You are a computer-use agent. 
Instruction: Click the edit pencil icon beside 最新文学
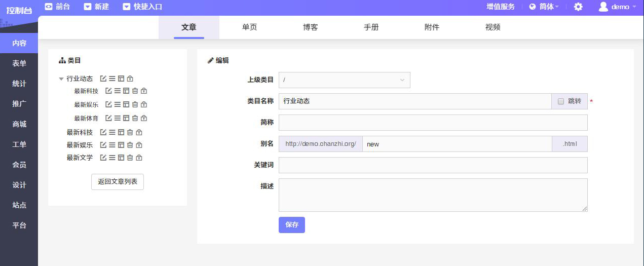[103, 158]
